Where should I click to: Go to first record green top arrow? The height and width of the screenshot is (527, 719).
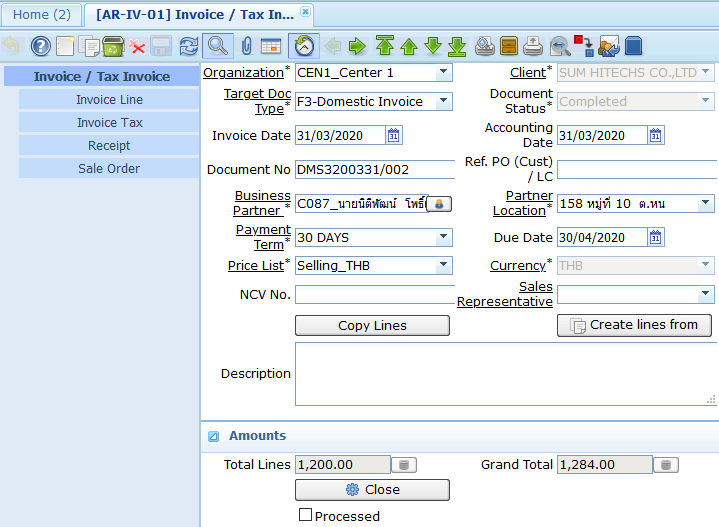385,46
